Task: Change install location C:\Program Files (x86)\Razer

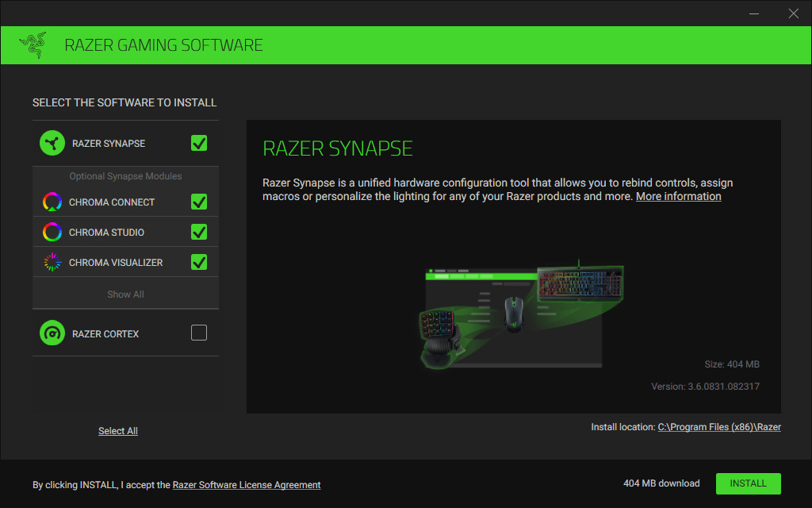Action: point(719,427)
